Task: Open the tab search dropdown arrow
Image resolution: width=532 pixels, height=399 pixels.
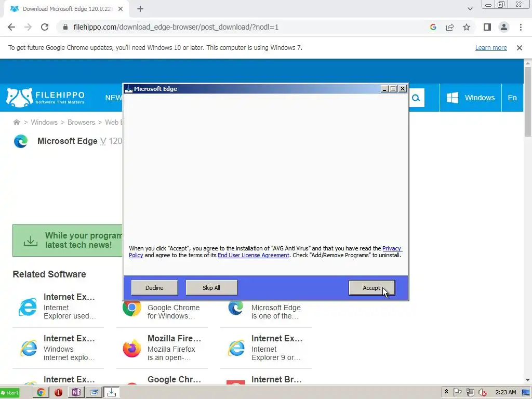Action: (x=470, y=9)
